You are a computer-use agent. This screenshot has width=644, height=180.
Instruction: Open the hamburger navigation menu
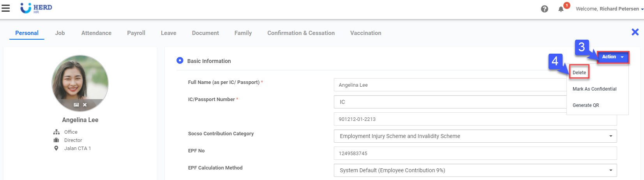coord(6,8)
